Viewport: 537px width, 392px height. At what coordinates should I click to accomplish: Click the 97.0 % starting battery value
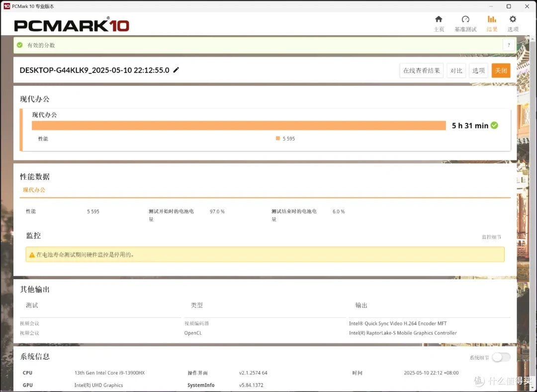point(217,211)
